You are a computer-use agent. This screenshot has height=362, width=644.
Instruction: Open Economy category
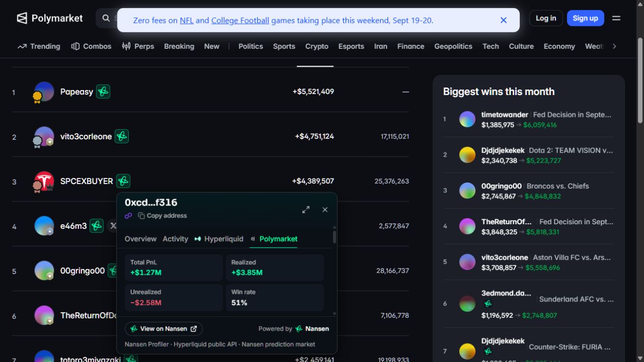tap(559, 46)
